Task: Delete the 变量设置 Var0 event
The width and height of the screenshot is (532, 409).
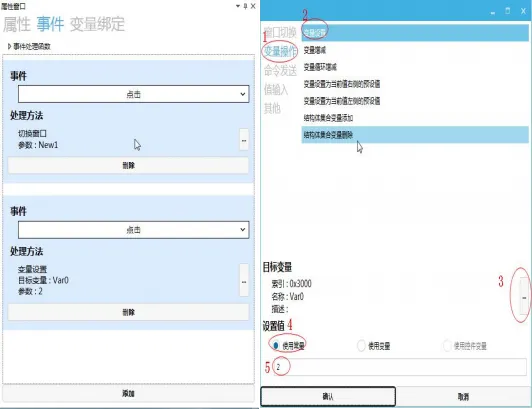Action: tap(128, 312)
